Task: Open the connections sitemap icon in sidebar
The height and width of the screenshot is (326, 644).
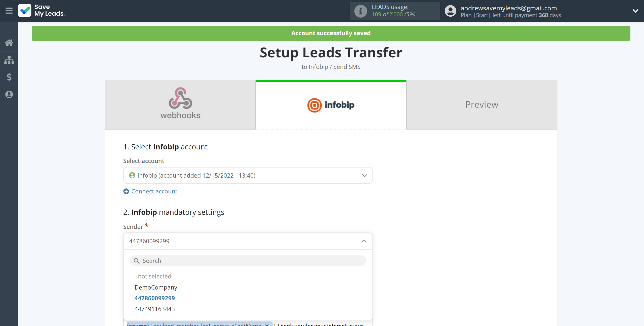Action: coord(9,60)
